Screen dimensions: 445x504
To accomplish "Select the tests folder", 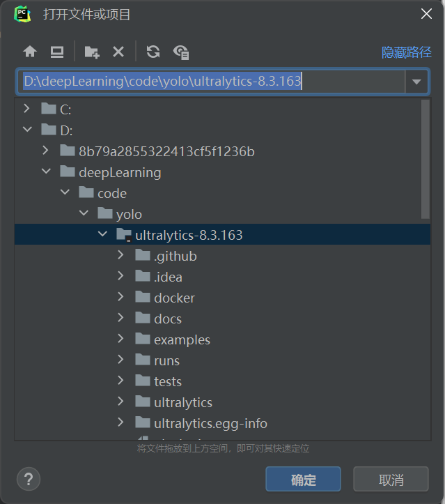I will [222, 381].
